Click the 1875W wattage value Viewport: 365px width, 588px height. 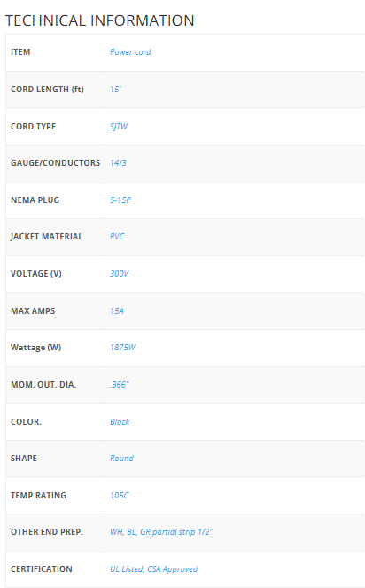[x=122, y=348]
